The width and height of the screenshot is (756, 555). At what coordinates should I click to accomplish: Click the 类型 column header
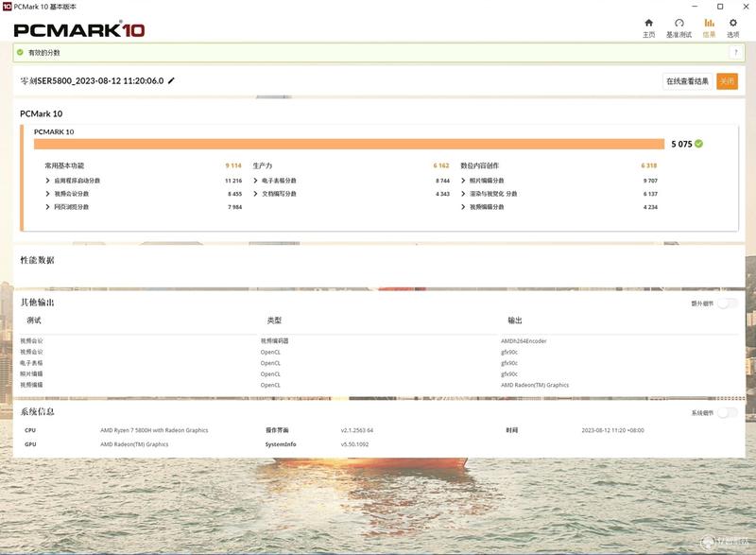coord(274,321)
